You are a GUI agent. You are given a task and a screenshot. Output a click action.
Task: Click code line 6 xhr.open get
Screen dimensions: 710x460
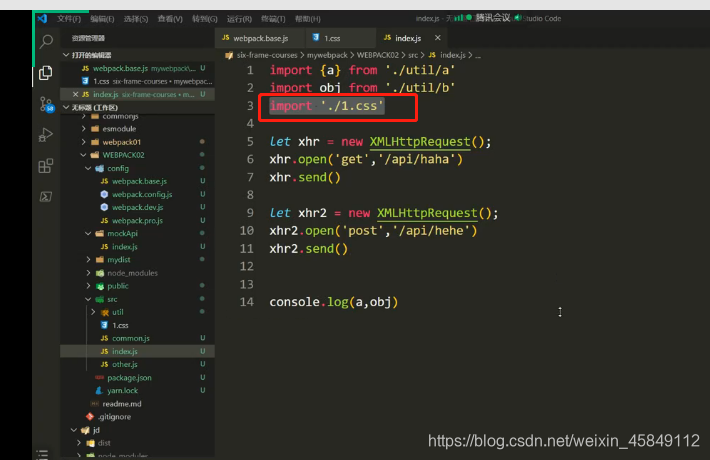(366, 159)
